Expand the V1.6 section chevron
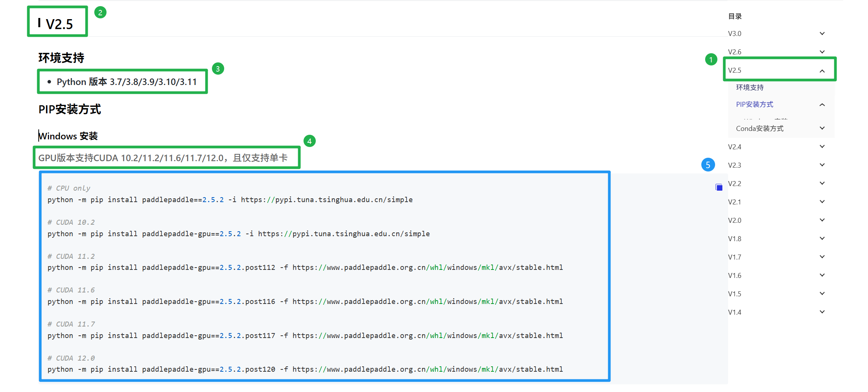The height and width of the screenshot is (392, 868). (x=822, y=275)
